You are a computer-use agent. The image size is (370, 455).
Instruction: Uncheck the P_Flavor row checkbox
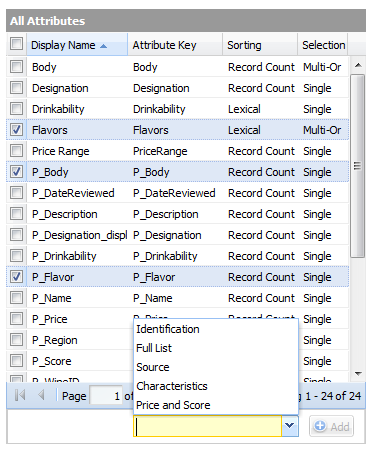click(x=16, y=277)
